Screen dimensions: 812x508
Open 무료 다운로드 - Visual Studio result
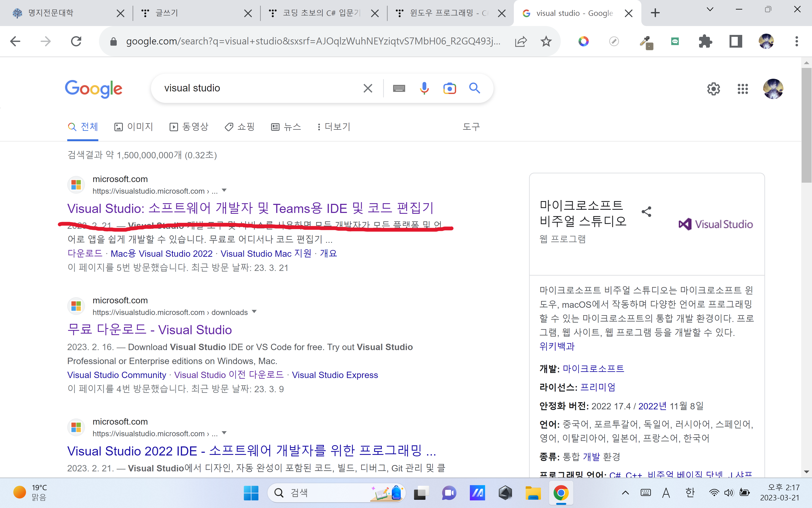point(150,330)
